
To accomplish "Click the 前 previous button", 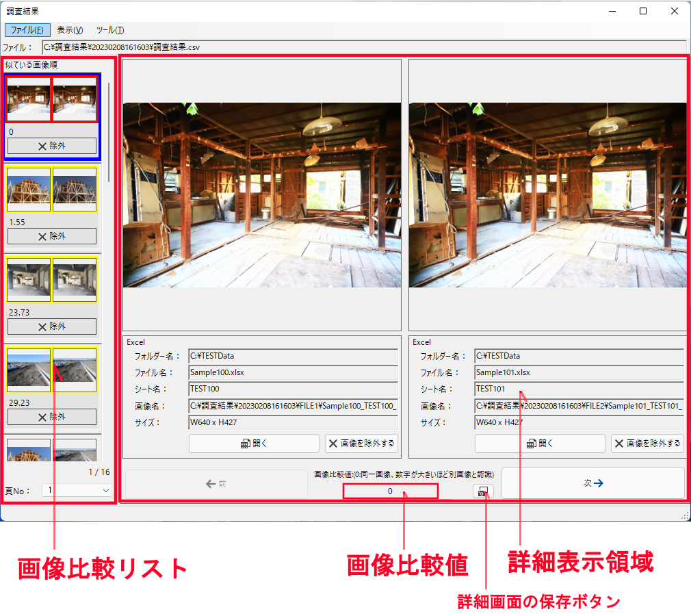I will (x=216, y=484).
